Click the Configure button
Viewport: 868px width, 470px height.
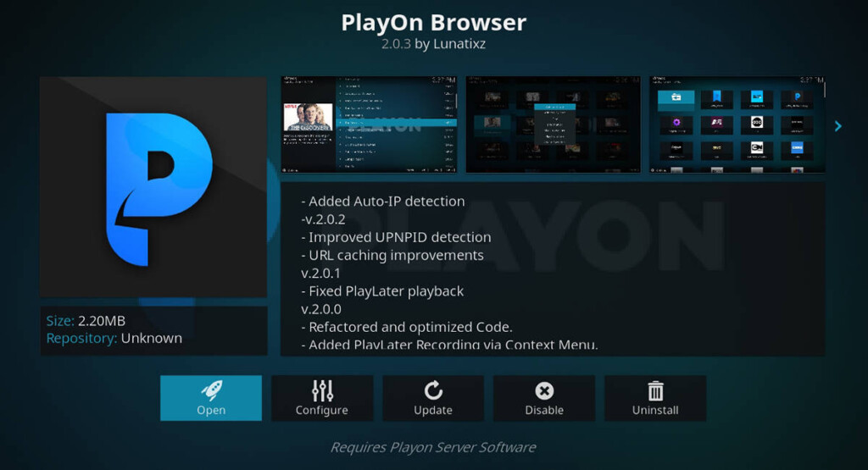click(x=321, y=398)
